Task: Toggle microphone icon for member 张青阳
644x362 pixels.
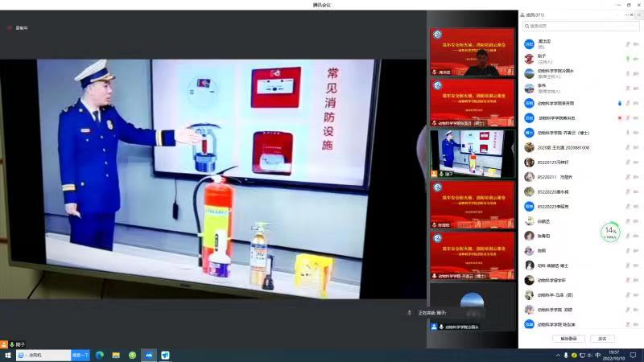Action: coord(627,236)
